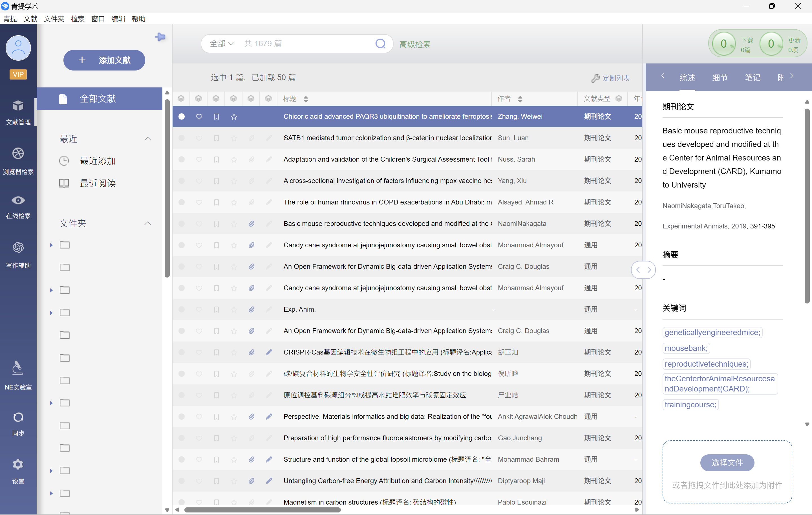Open 浏览器检索 sidebar section
The height and width of the screenshot is (515, 812).
point(18,161)
